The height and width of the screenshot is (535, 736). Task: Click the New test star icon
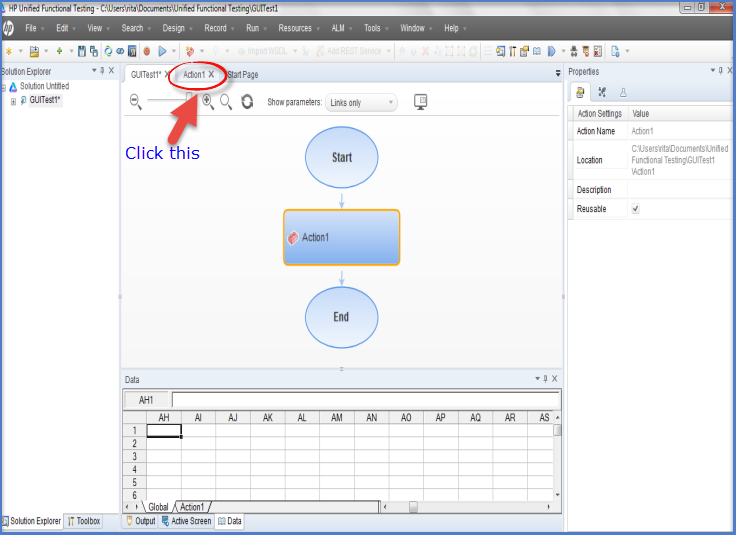pos(8,51)
